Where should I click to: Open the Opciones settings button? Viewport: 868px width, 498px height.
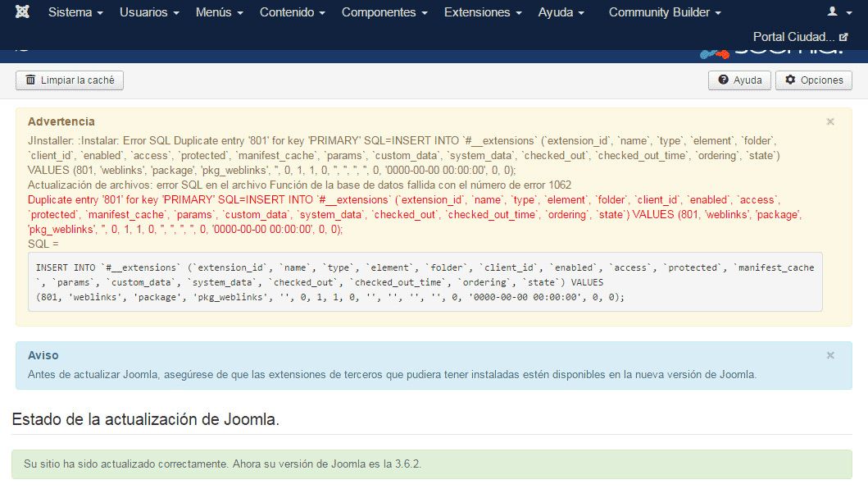(814, 80)
